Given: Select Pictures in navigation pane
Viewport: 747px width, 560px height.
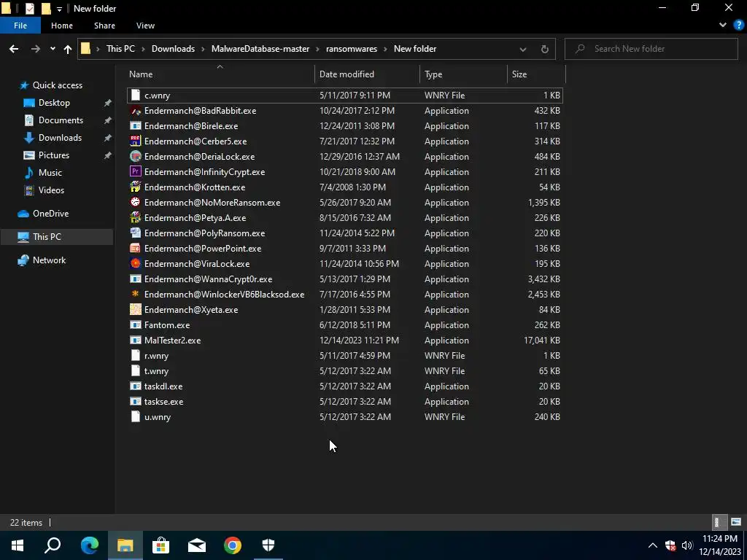Looking at the screenshot, I should (x=54, y=155).
